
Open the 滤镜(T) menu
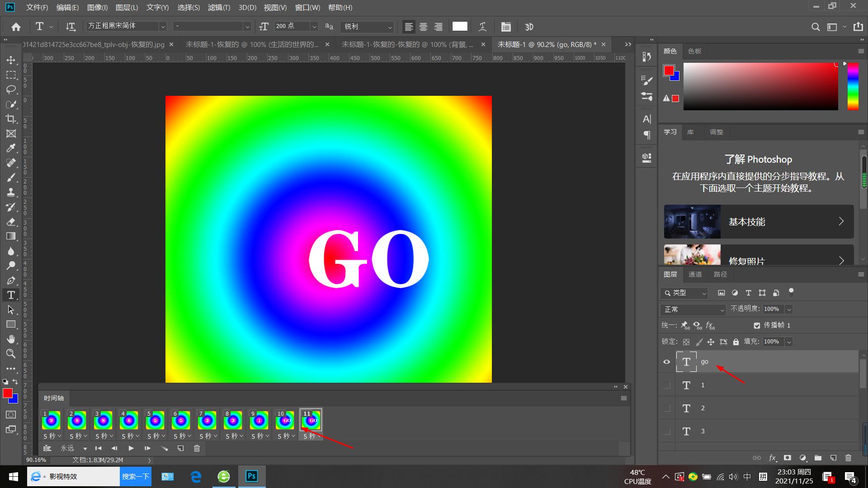point(219,8)
